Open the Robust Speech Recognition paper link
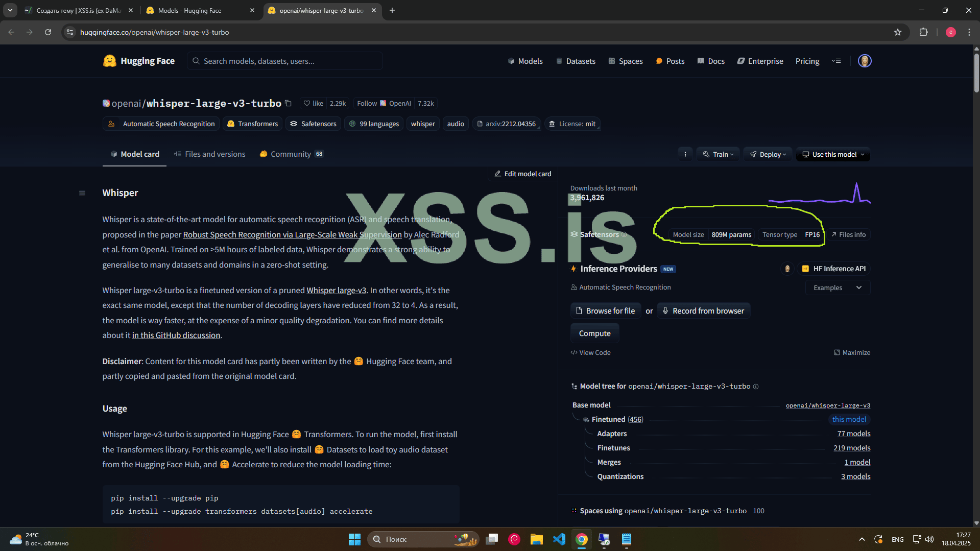 point(293,234)
